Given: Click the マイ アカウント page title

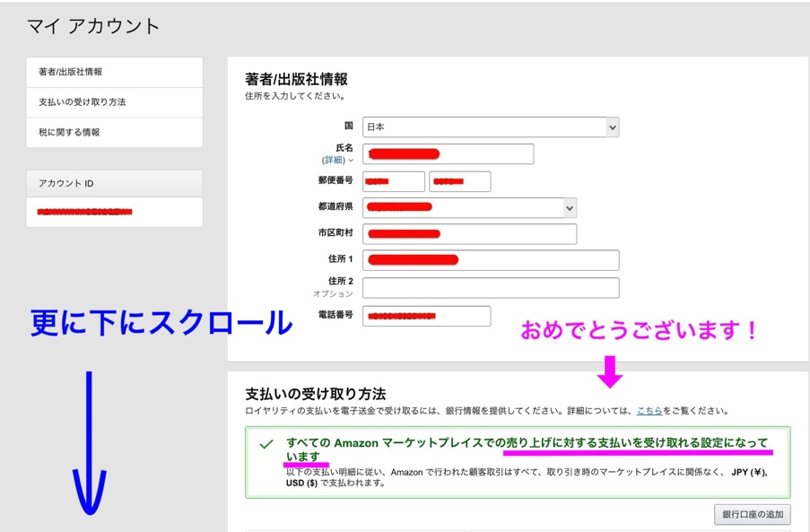Looking at the screenshot, I should coord(93,26).
